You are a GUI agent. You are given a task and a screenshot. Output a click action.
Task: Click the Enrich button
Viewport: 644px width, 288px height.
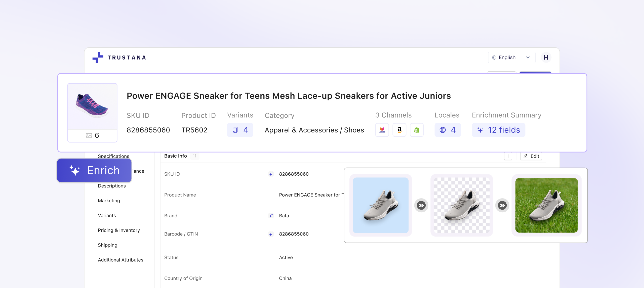pyautogui.click(x=94, y=170)
